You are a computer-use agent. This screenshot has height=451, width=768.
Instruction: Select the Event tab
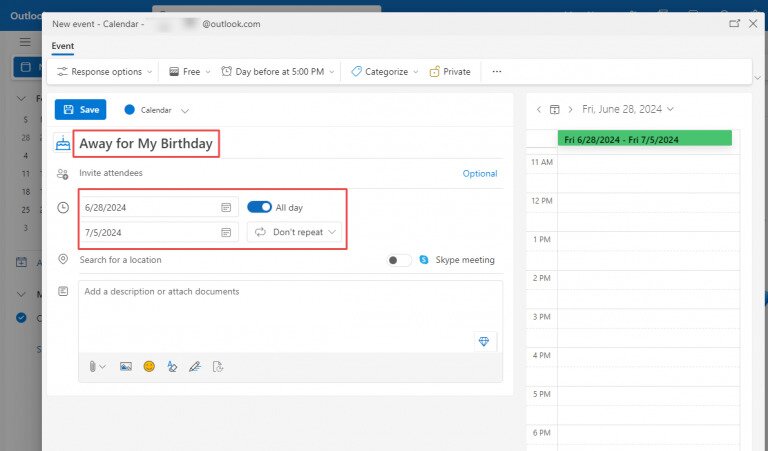tap(63, 46)
